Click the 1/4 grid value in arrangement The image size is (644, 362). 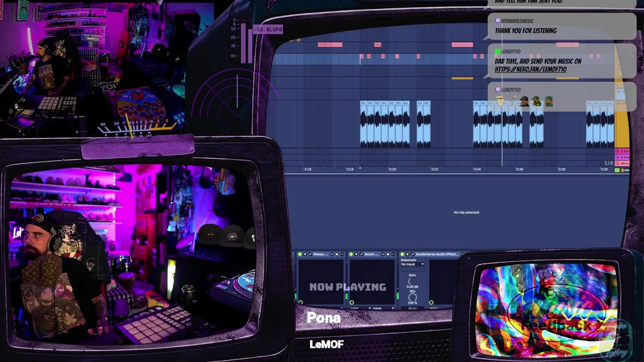[609, 163]
